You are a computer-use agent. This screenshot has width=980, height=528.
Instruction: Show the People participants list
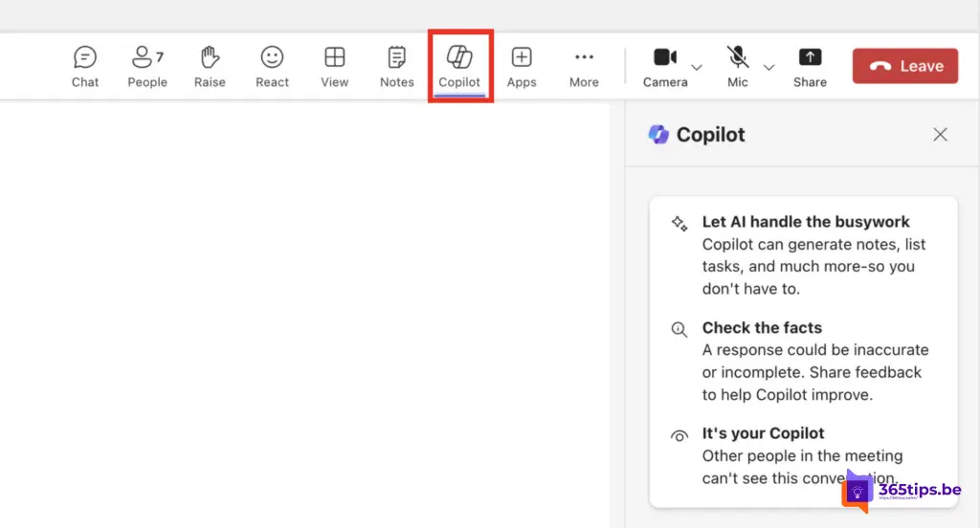[146, 66]
